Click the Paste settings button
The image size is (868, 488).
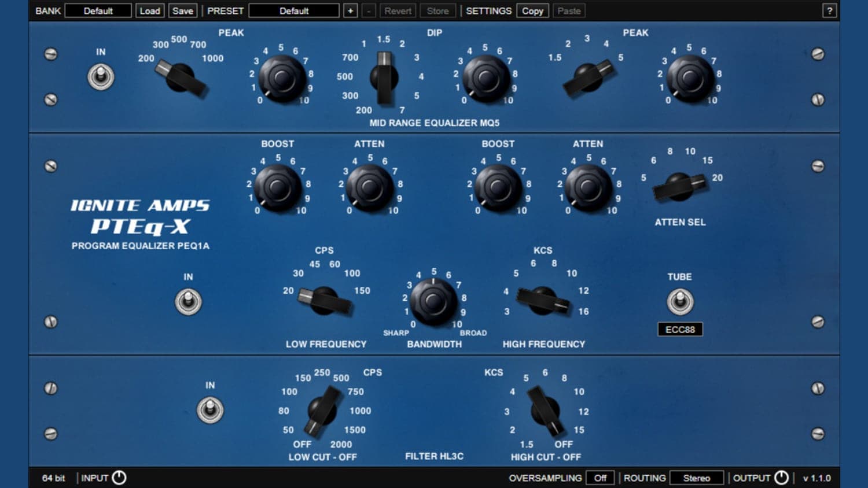(569, 10)
